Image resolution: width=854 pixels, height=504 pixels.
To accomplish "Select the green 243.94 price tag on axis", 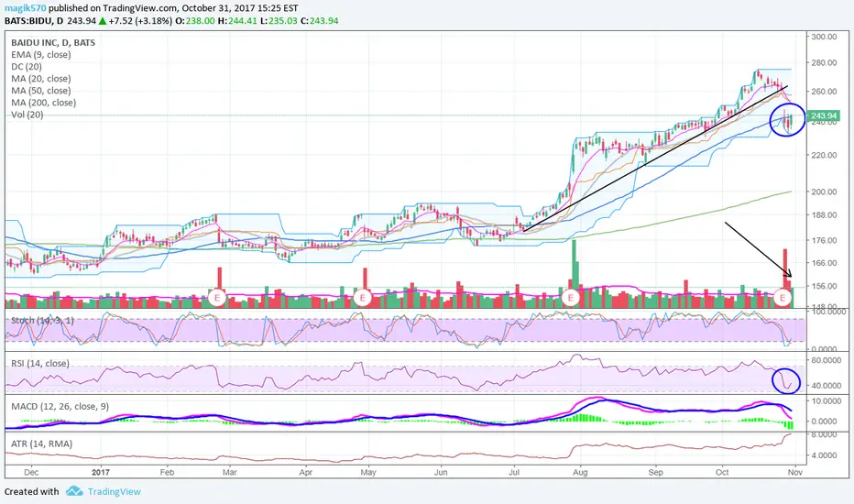I will (823, 115).
